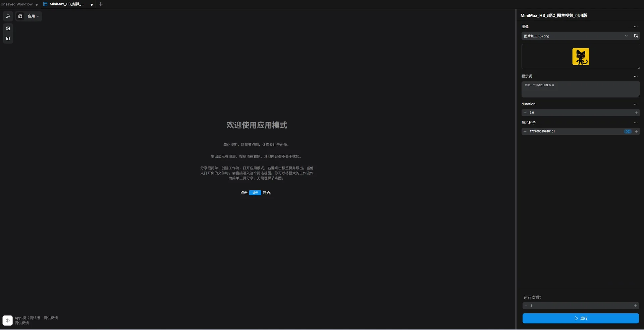
Task: Switch to the Unsaved Workflow tab
Action: [x=16, y=4]
